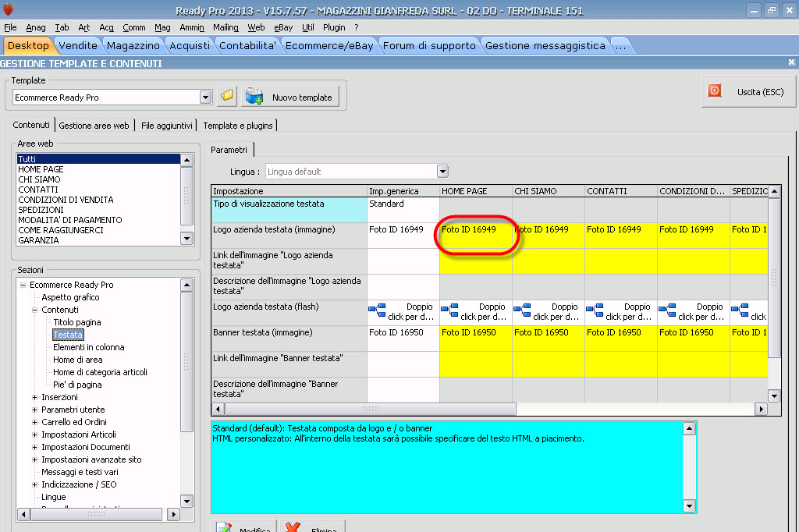Open Gestione messaggistica tab
Image resolution: width=799 pixels, height=532 pixels.
[x=545, y=45]
